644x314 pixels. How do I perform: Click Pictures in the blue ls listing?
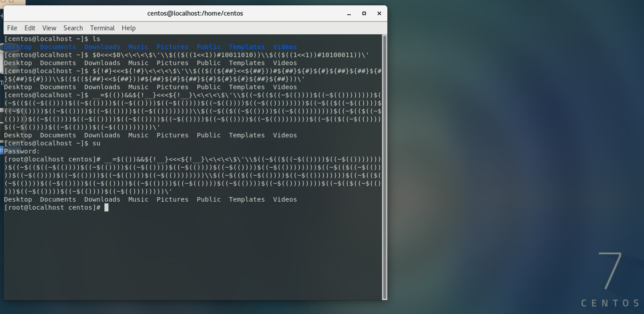coord(172,46)
